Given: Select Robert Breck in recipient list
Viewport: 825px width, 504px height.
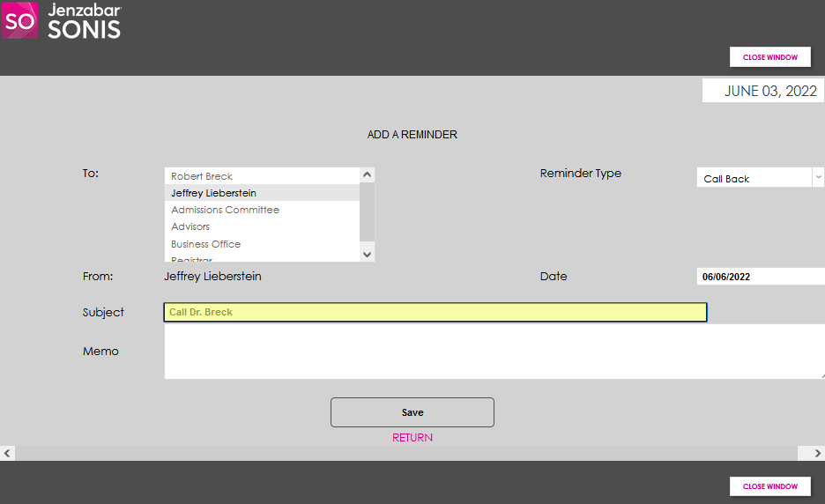Looking at the screenshot, I should tap(202, 176).
